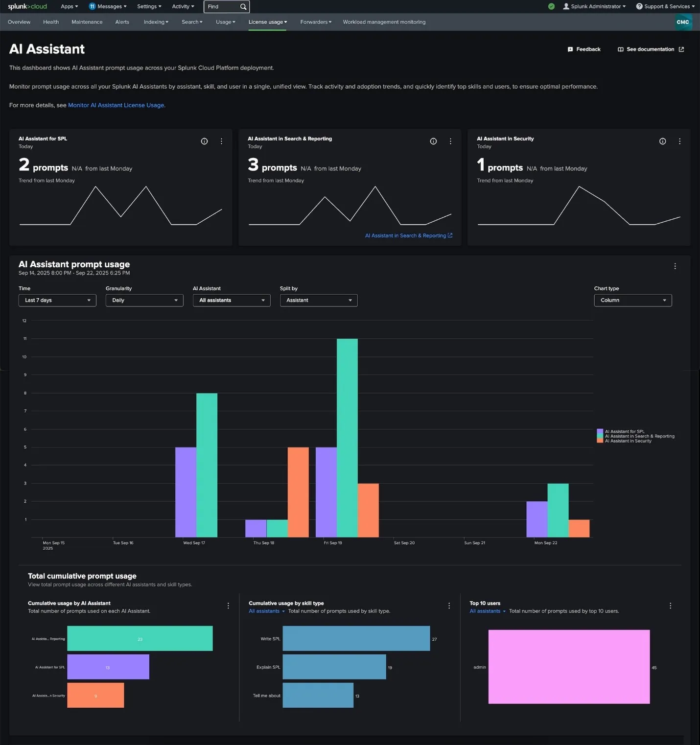Open kebab menu on Cumulative usage by skill type
Image resolution: width=700 pixels, height=745 pixels.
coord(449,605)
